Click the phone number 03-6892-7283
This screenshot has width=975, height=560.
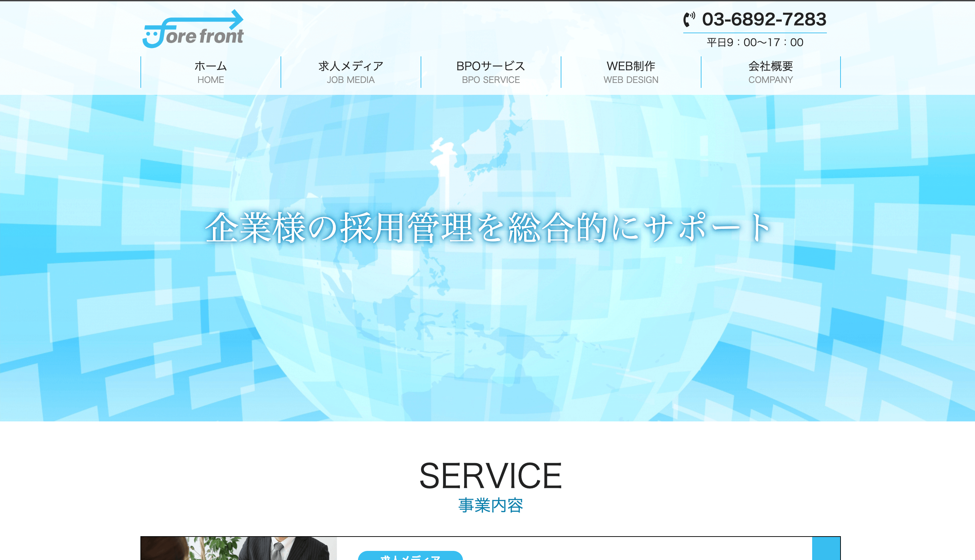(764, 19)
